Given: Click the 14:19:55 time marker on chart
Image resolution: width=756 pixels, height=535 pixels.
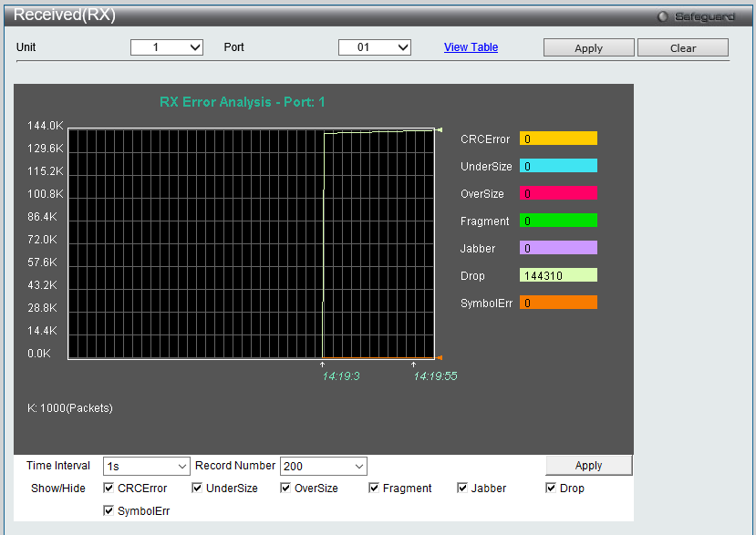Looking at the screenshot, I should pos(435,376).
